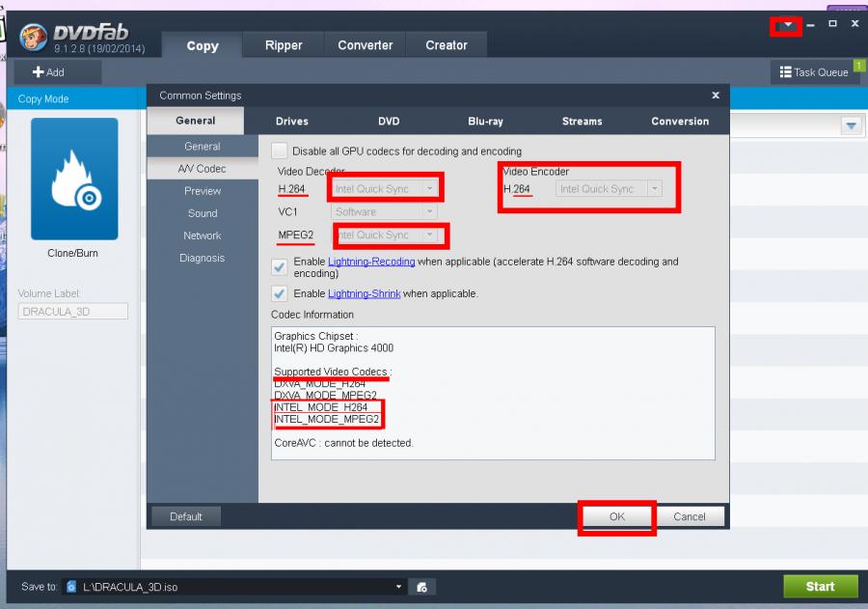Viewport: 868px width, 609px height.
Task: Click the Default settings button
Action: [x=186, y=516]
